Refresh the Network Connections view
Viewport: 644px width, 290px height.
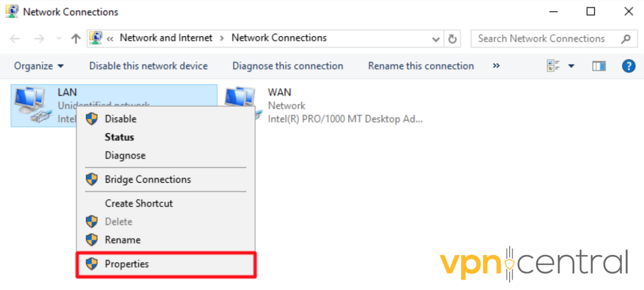453,38
